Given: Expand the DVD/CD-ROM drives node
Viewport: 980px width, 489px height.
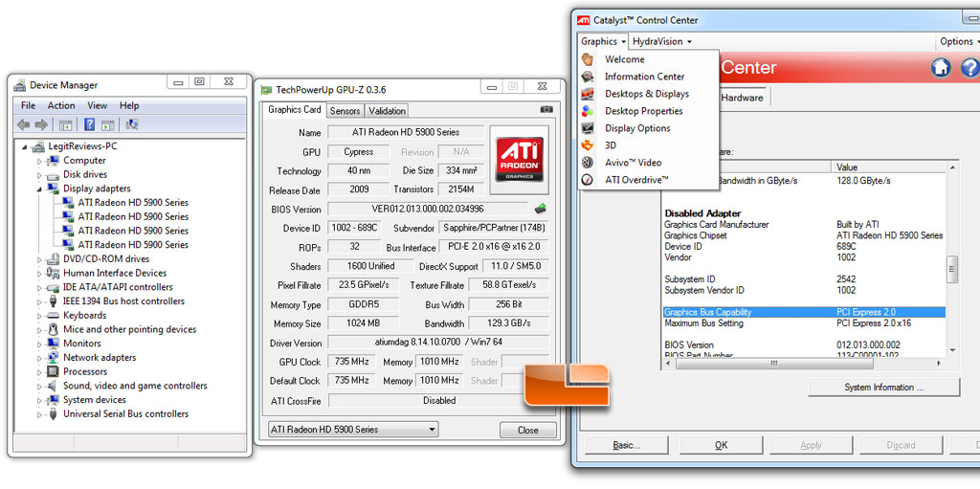Looking at the screenshot, I should coord(38,259).
